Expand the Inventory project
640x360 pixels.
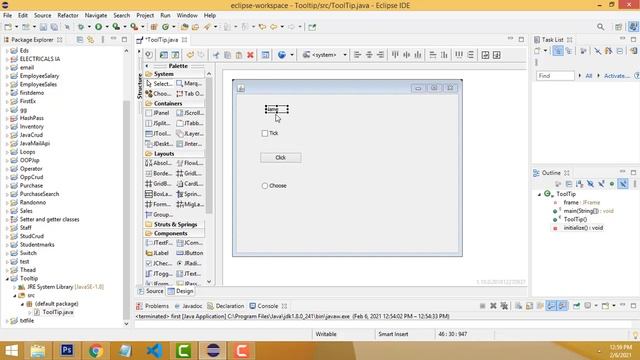click(x=7, y=127)
